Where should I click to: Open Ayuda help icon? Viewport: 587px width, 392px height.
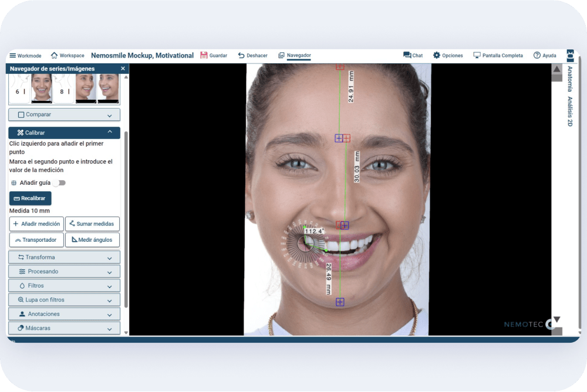[537, 55]
